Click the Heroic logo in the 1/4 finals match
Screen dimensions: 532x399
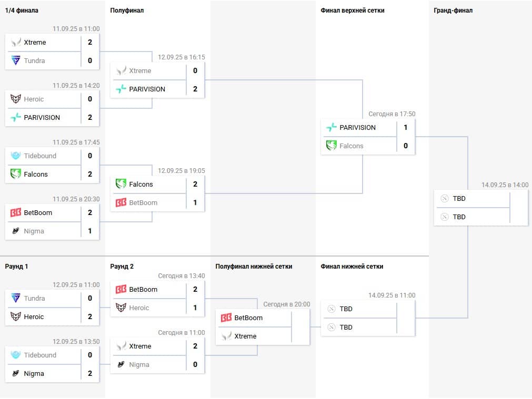pos(16,99)
